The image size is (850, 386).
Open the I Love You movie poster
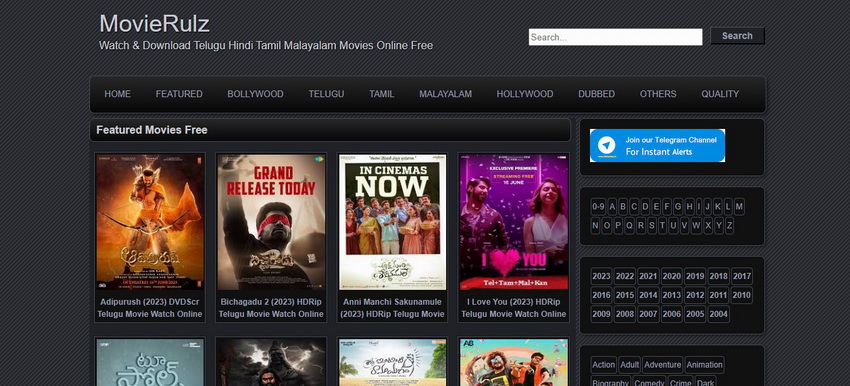pos(514,222)
